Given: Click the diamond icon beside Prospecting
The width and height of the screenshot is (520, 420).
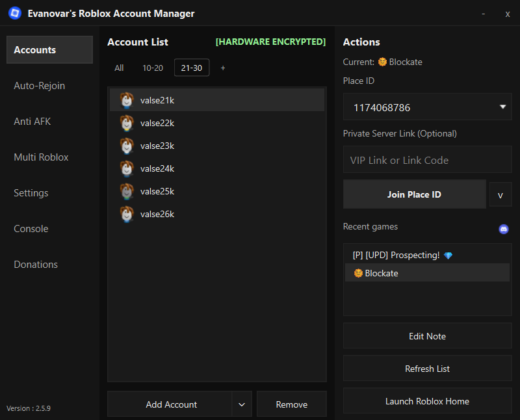Looking at the screenshot, I should [x=448, y=256].
